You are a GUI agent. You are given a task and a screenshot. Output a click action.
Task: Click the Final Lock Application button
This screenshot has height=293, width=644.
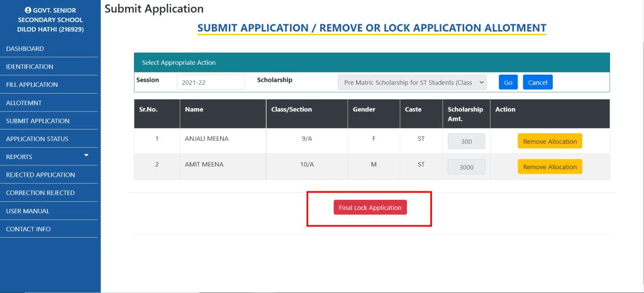pyautogui.click(x=370, y=207)
